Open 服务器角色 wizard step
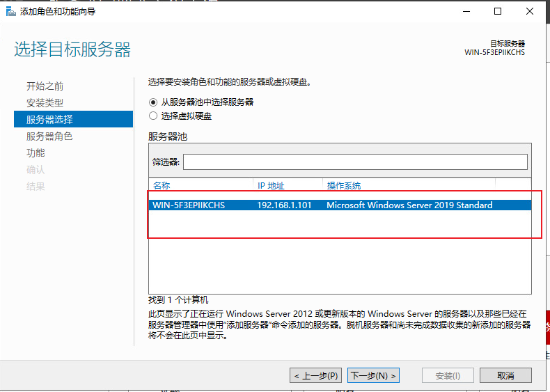 click(x=49, y=136)
